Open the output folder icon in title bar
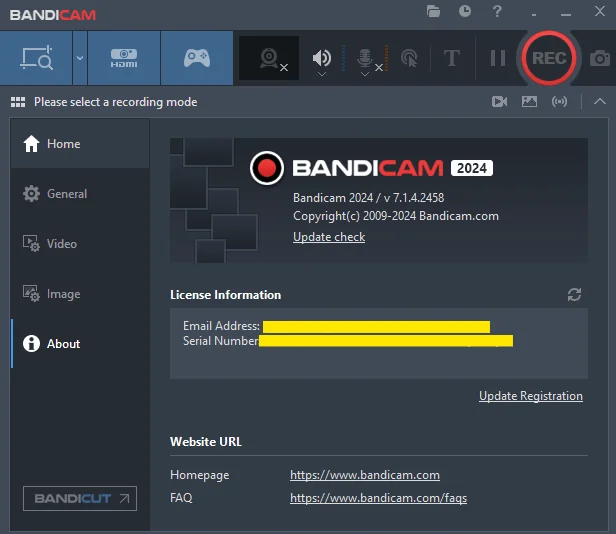Image resolution: width=616 pixels, height=534 pixels. coord(433,11)
